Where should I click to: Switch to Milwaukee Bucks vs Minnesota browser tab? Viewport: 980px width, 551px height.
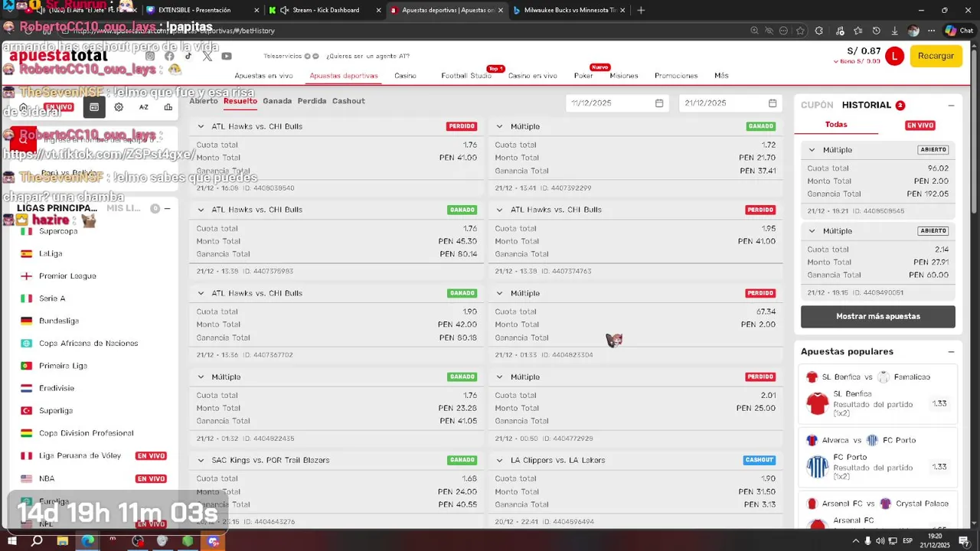(569, 10)
